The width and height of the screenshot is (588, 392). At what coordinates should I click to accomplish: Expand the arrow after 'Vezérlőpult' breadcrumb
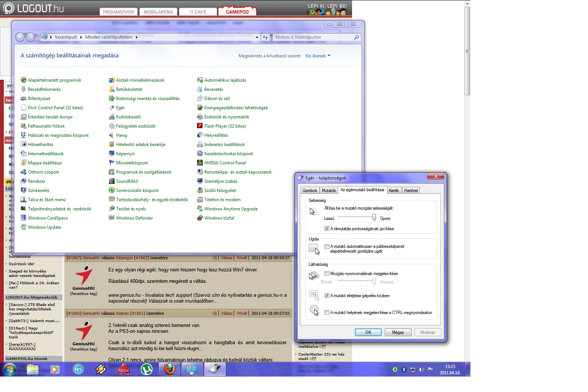pos(81,37)
